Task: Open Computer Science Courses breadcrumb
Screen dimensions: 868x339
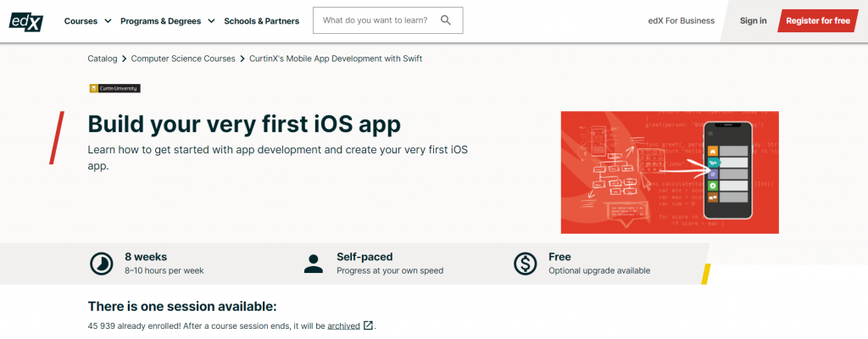Action: click(x=183, y=58)
